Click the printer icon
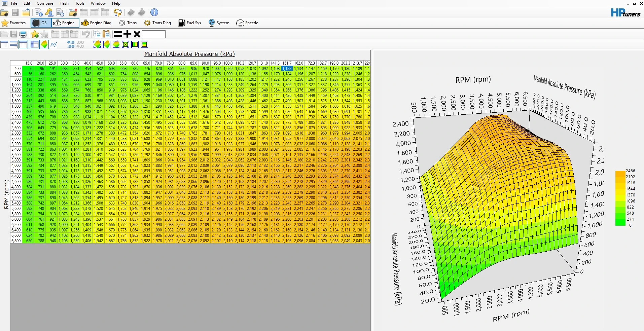The image size is (644, 331). pos(23,34)
